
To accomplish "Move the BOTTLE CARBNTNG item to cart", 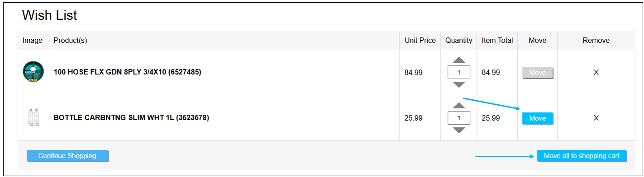I will coord(538,118).
